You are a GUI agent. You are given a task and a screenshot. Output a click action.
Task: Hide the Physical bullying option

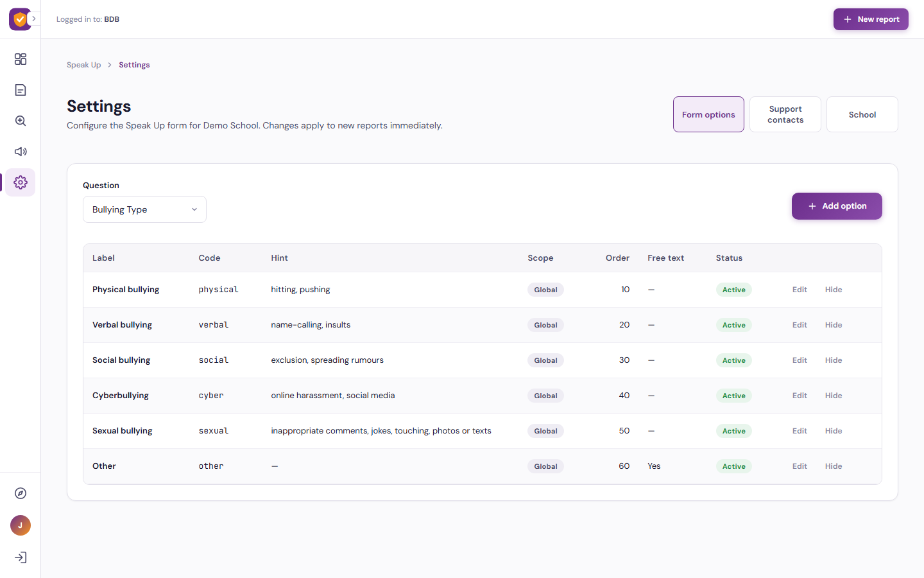click(834, 290)
